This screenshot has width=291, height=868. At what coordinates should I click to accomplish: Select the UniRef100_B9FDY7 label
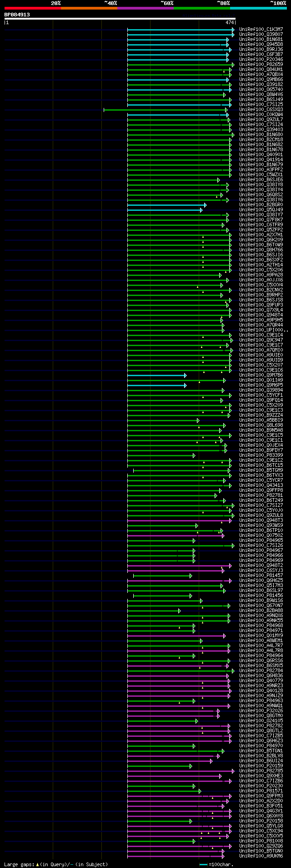click(261, 450)
